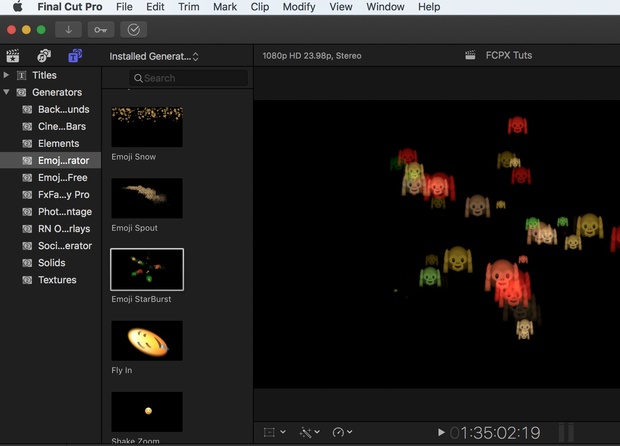This screenshot has width=620, height=446.
Task: Show the Photos and Audio sidebar
Action: tap(44, 56)
